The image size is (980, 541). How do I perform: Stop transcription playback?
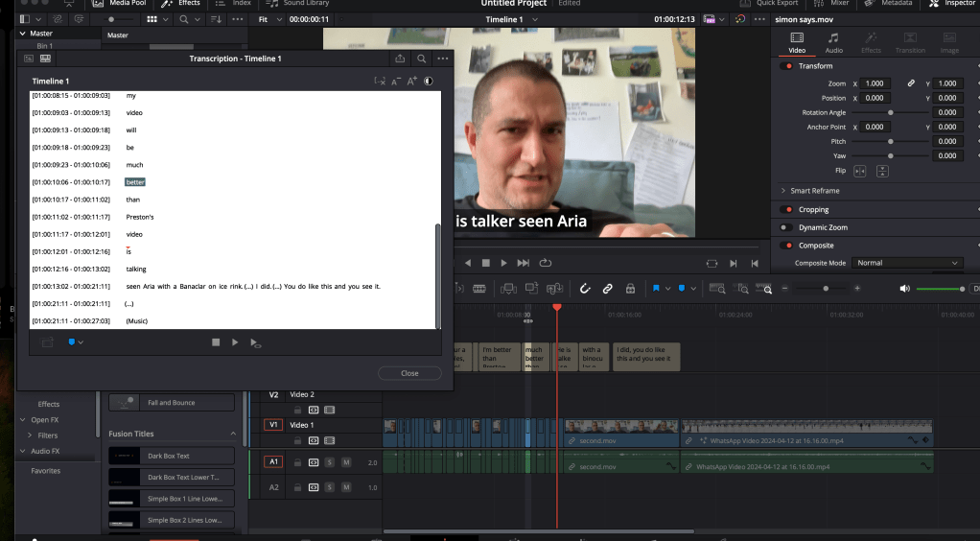(x=216, y=342)
